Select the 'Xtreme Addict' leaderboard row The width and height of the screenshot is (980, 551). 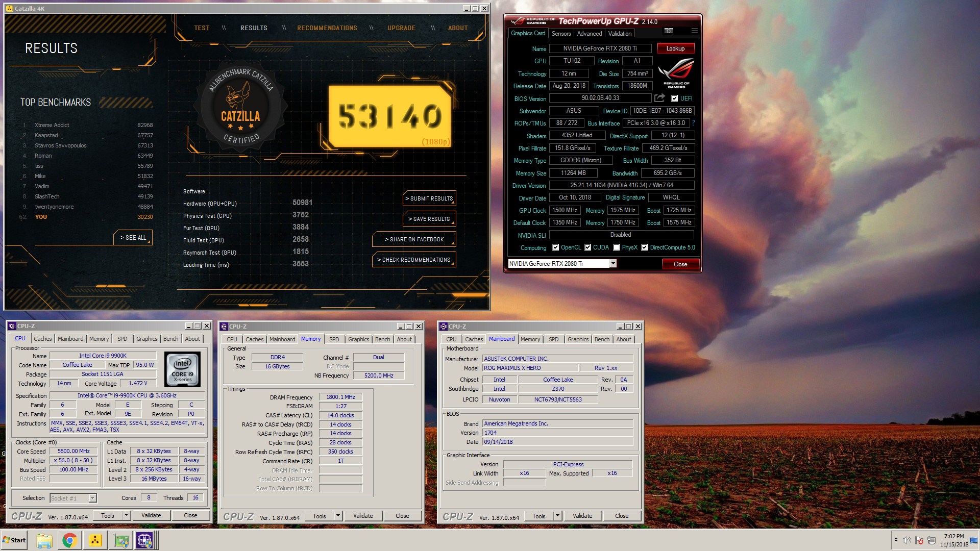(87, 125)
